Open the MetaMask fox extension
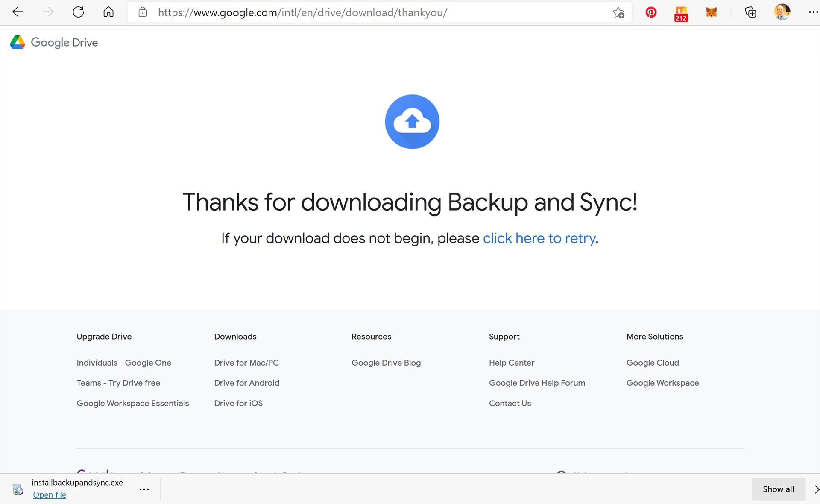The height and width of the screenshot is (504, 820). point(711,12)
